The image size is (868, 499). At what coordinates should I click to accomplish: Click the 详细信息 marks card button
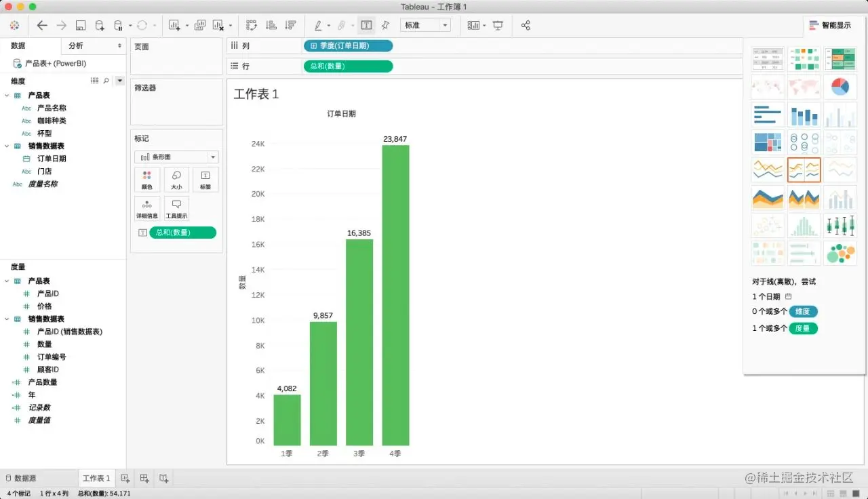point(147,209)
